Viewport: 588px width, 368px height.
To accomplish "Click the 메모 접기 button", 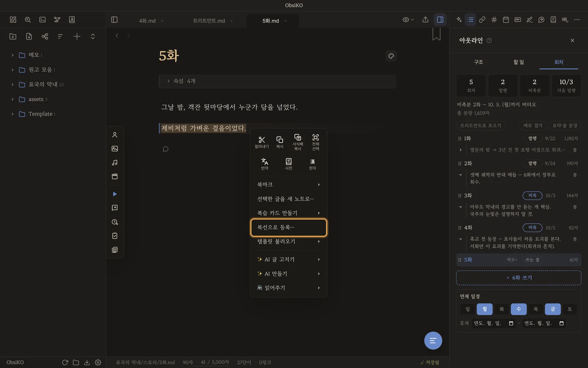I will point(533,125).
